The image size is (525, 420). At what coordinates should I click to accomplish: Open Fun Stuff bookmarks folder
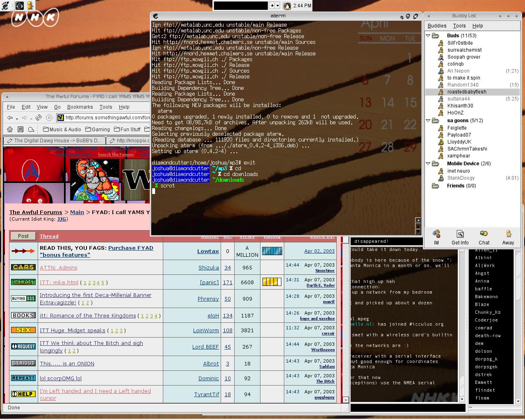click(x=127, y=129)
